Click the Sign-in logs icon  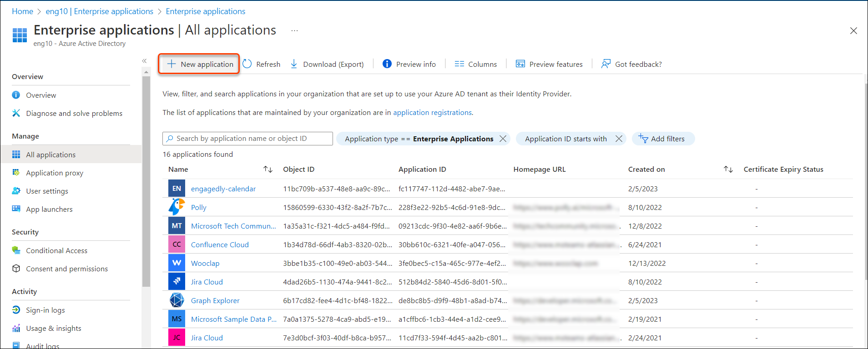pyautogui.click(x=16, y=310)
